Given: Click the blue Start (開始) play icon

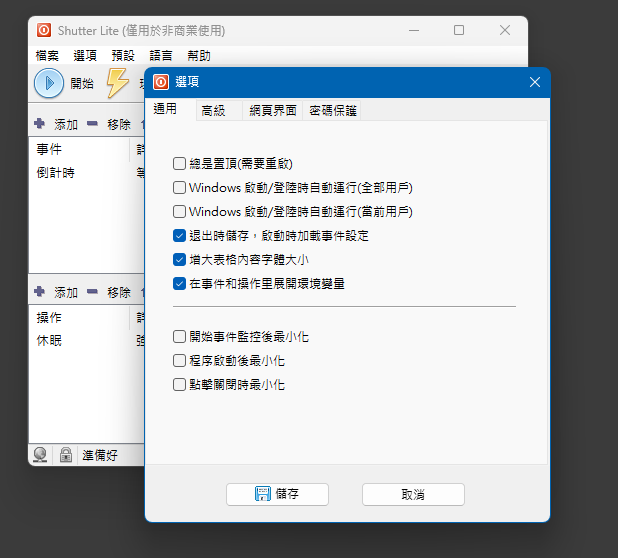Looking at the screenshot, I should (49, 83).
